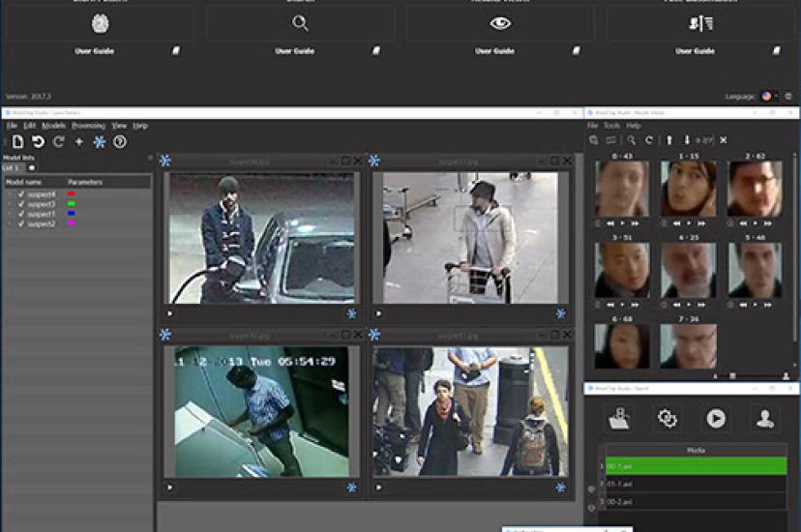Open User Guide under the face identification launcher
The image size is (801, 532).
(696, 51)
